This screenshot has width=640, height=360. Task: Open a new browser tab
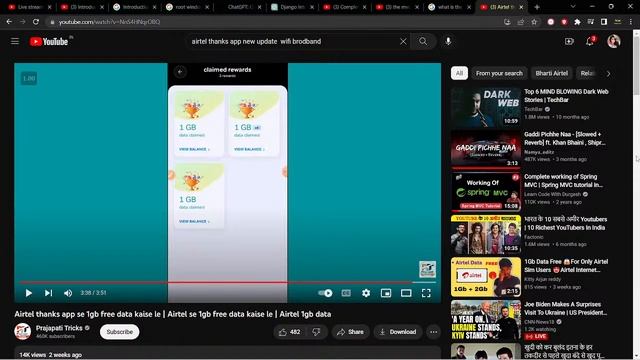(x=537, y=7)
